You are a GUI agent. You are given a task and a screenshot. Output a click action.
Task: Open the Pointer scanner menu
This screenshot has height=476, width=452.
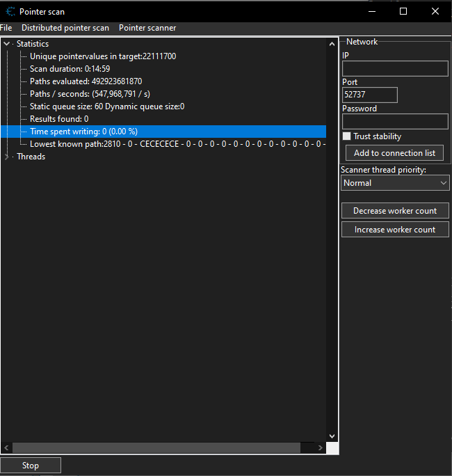147,28
